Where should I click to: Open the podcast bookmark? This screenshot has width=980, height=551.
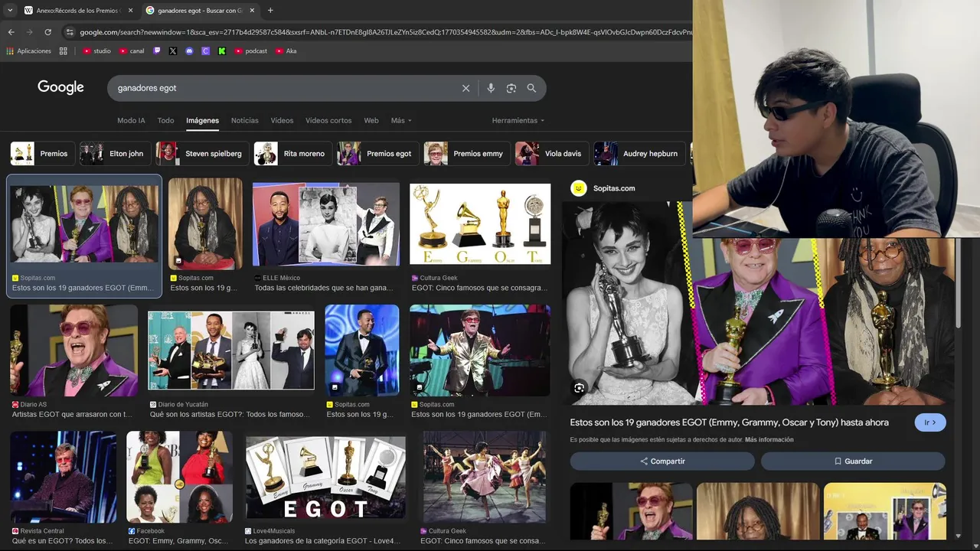click(x=251, y=51)
